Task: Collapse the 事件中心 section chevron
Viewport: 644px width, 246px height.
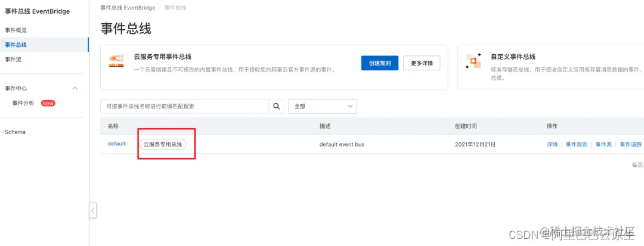Action: click(75, 88)
